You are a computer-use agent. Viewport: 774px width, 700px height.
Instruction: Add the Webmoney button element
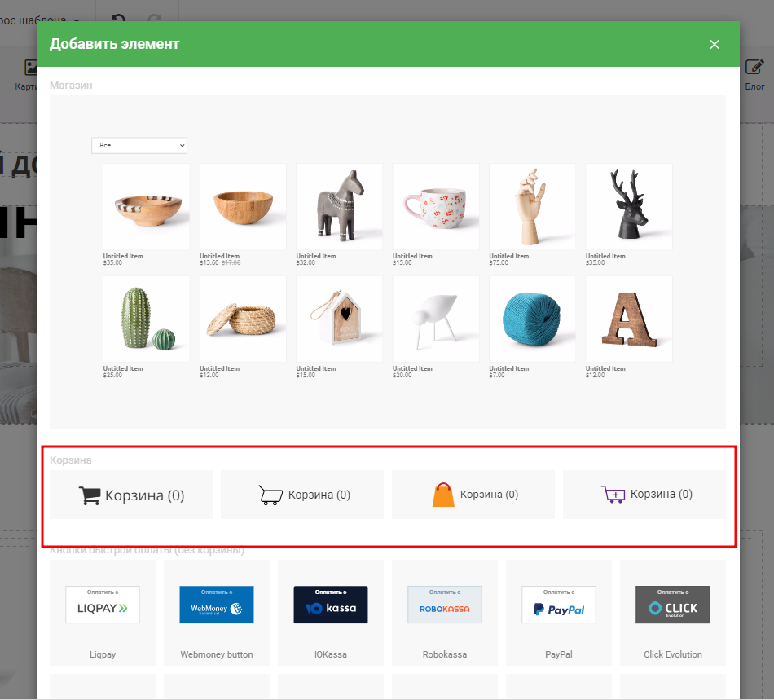pos(217,613)
